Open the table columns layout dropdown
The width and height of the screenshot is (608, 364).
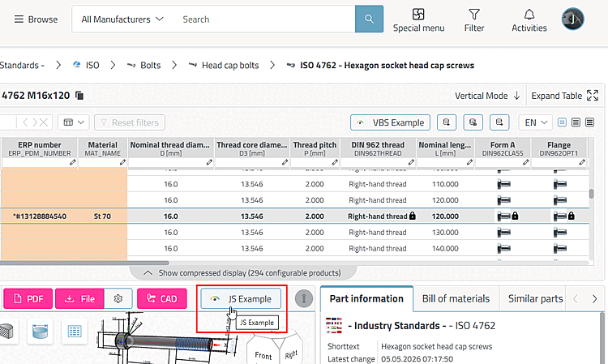(x=74, y=122)
